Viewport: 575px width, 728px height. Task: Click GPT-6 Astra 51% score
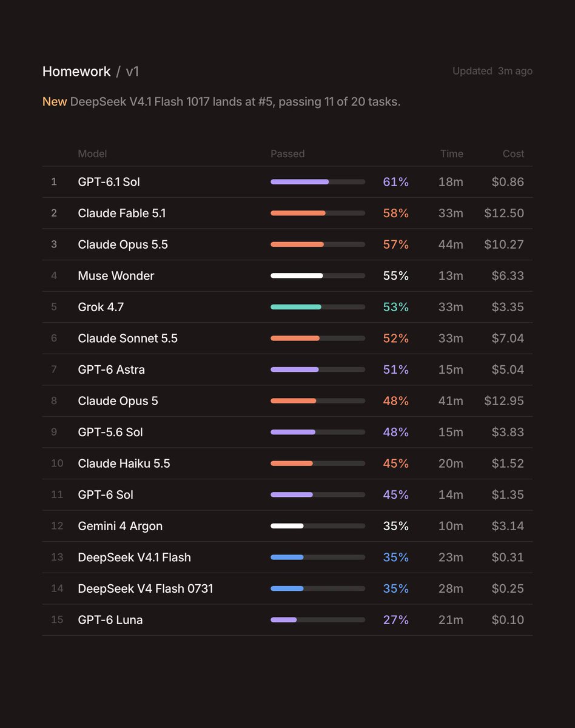point(396,369)
